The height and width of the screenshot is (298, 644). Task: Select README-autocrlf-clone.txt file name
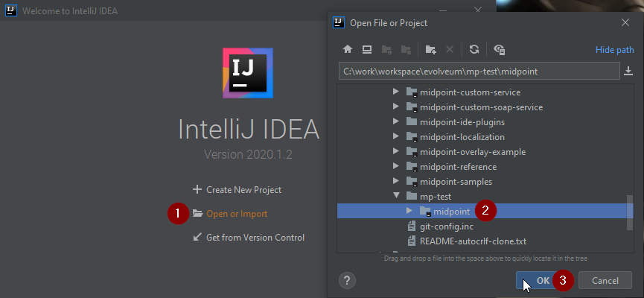point(474,241)
